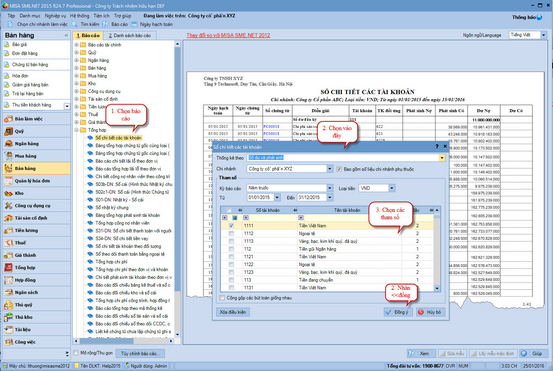Open the Thống kê theo dropdown
Image resolution: width=553 pixels, height=371 pixels.
(442, 158)
